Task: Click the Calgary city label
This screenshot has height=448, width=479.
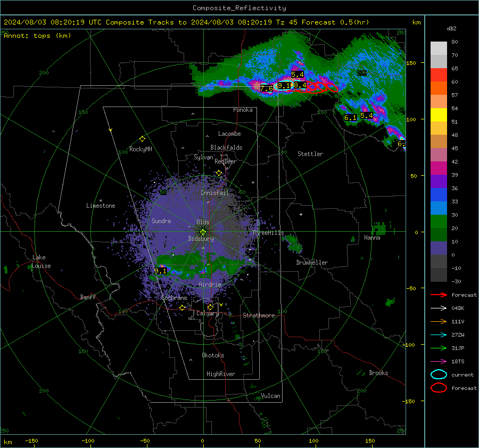Action: point(208,313)
